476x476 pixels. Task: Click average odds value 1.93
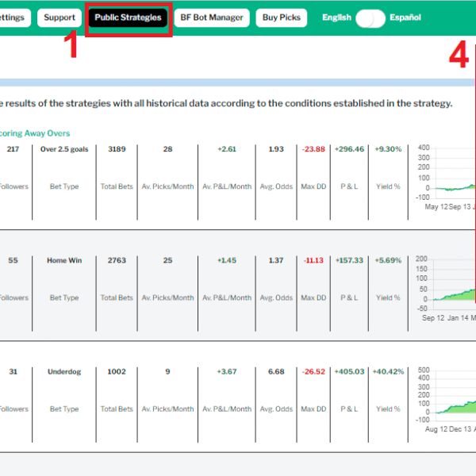click(276, 149)
